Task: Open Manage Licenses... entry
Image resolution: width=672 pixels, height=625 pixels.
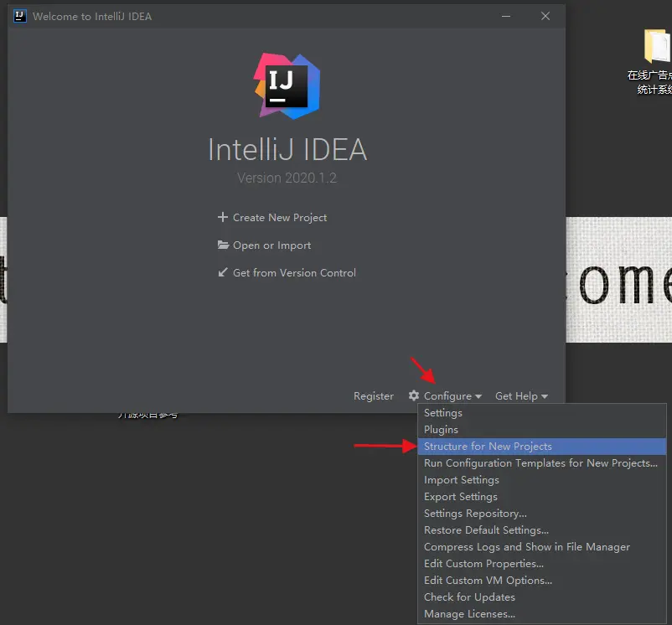Action: coord(542,613)
